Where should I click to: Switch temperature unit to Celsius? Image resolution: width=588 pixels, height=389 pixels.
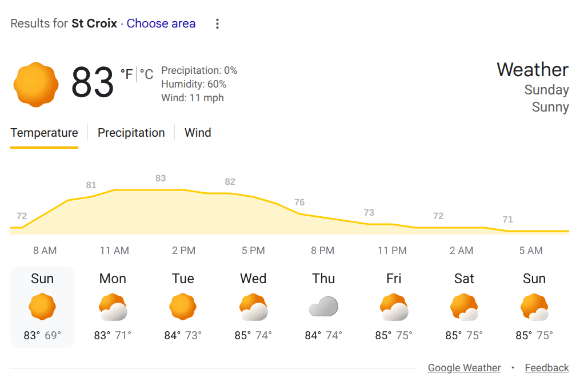[147, 74]
